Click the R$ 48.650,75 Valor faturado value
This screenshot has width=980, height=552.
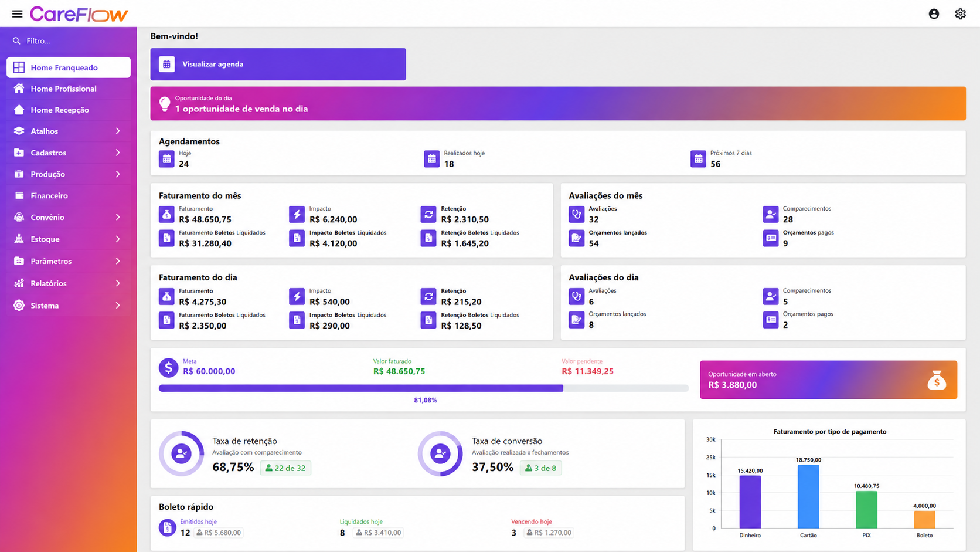pos(399,371)
